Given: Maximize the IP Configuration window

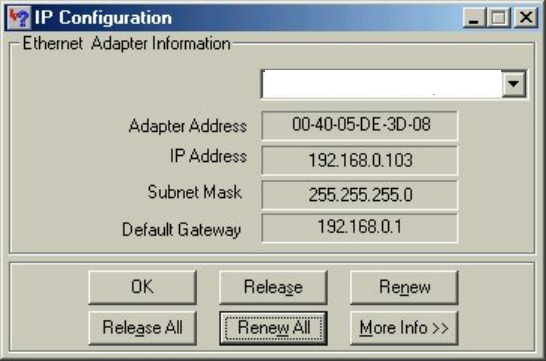Looking at the screenshot, I should tap(498, 17).
